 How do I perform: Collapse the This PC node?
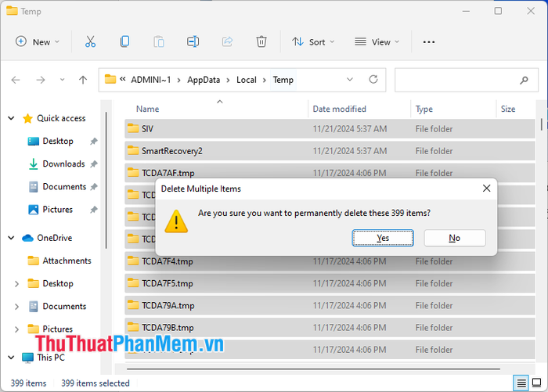click(11, 358)
